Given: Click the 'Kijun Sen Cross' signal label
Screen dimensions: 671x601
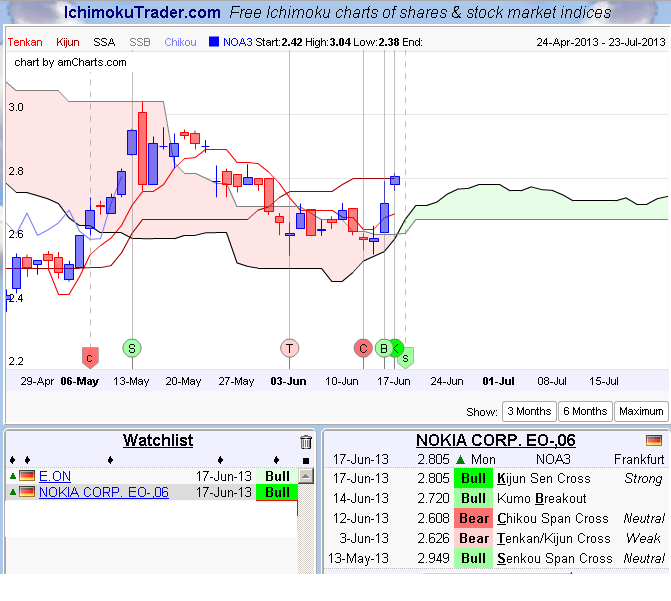Looking at the screenshot, I should coord(543,479).
